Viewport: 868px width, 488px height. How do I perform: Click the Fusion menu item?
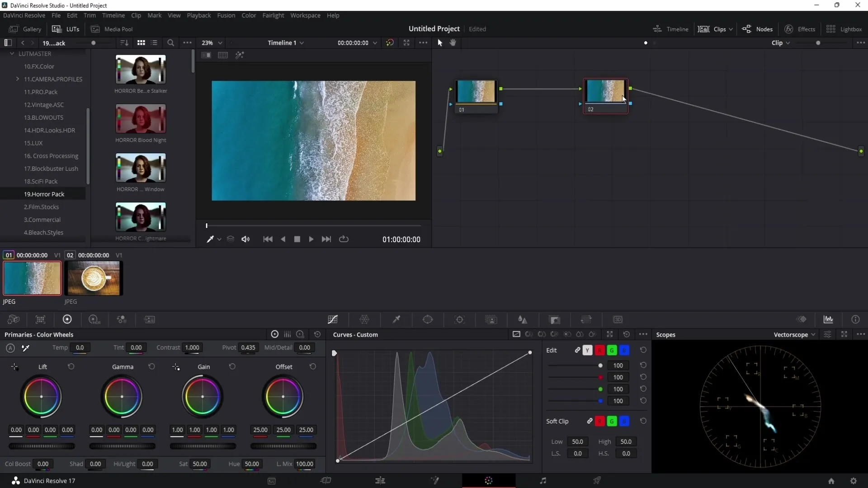click(225, 15)
